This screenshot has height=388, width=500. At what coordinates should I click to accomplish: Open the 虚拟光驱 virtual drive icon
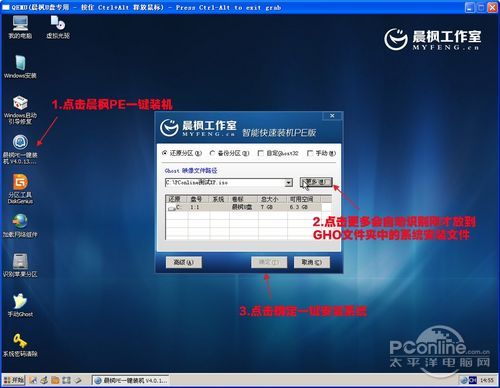[x=58, y=27]
